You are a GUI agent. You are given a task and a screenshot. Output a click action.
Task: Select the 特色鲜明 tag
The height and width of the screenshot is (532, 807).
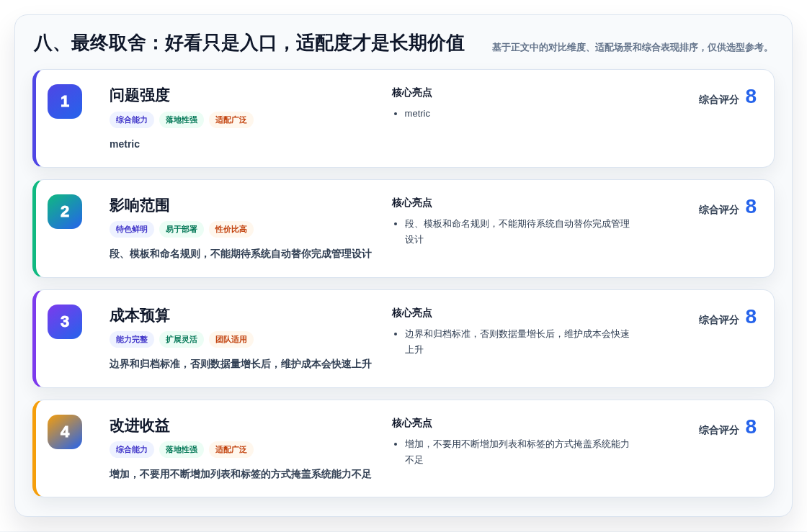pyautogui.click(x=132, y=229)
